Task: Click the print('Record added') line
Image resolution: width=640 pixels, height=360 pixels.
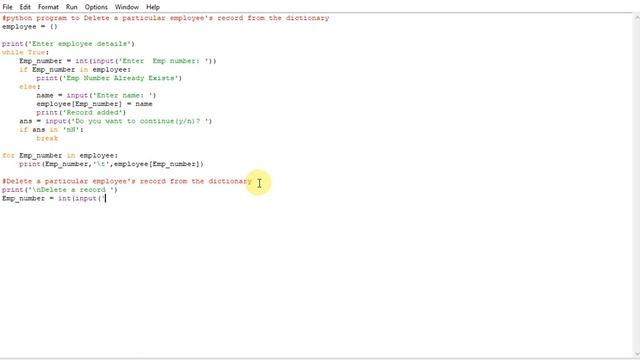Action: (81, 112)
